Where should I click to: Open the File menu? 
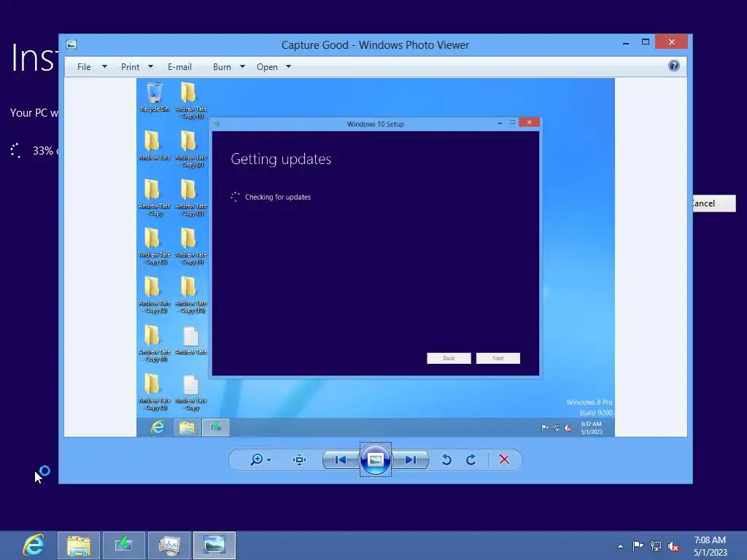(84, 67)
